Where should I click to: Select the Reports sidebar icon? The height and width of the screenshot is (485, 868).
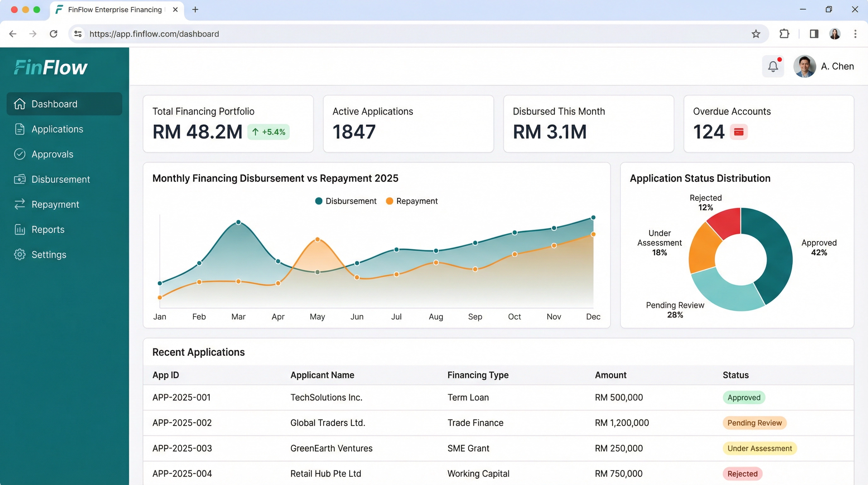(20, 229)
